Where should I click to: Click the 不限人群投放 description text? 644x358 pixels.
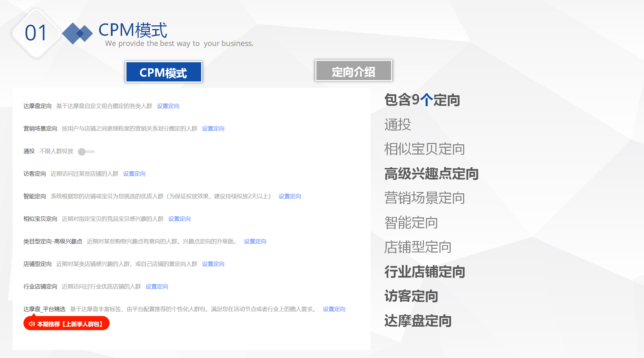coord(56,151)
